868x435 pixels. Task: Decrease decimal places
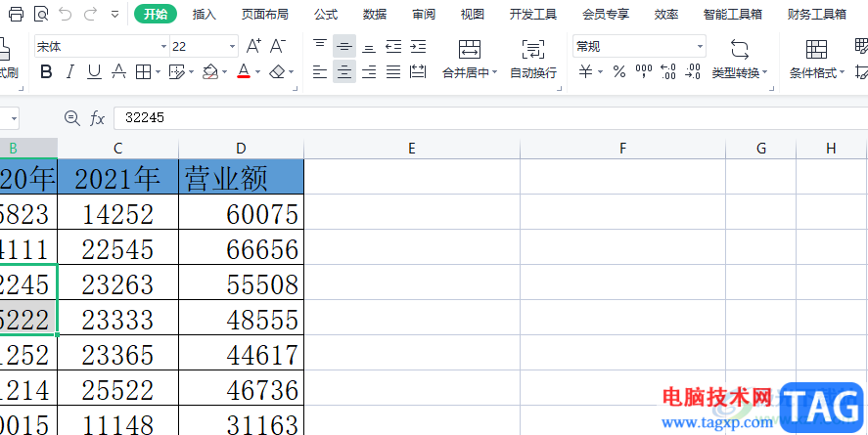point(693,72)
